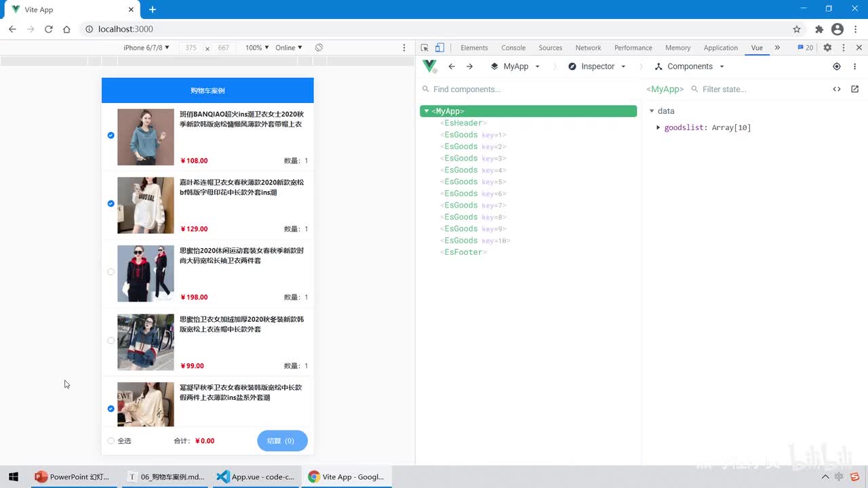
Task: Uncheck the ¥129.00 item checkbox
Action: coord(111,204)
